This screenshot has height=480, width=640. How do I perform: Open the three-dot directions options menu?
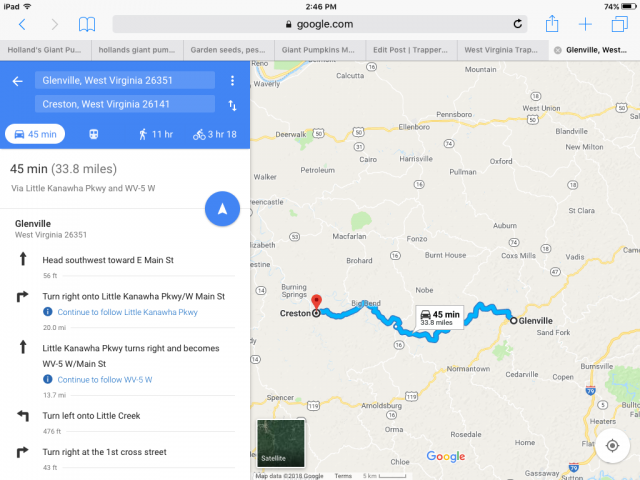(232, 80)
